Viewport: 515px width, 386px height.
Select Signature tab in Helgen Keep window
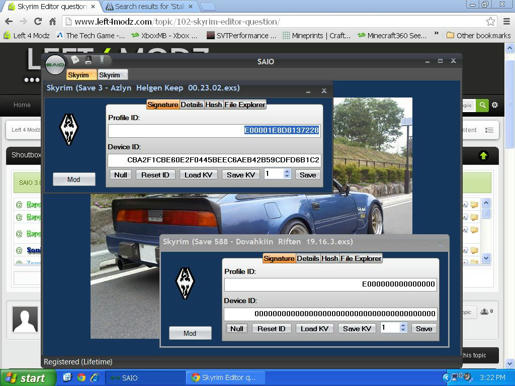coord(163,105)
